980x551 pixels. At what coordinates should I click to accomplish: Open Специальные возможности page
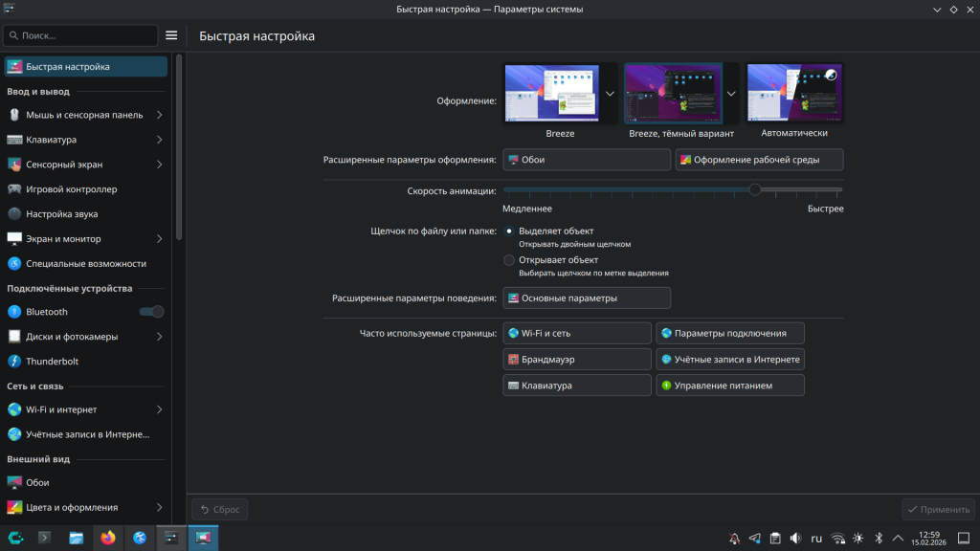pyautogui.click(x=85, y=264)
